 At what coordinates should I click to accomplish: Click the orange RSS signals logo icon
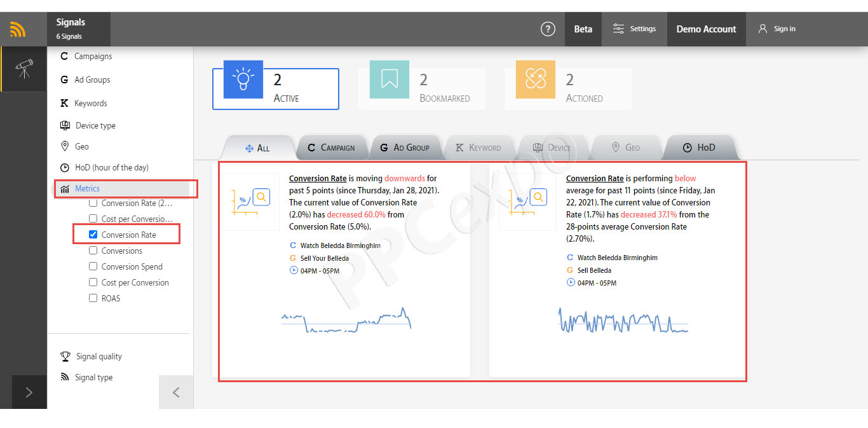18,29
